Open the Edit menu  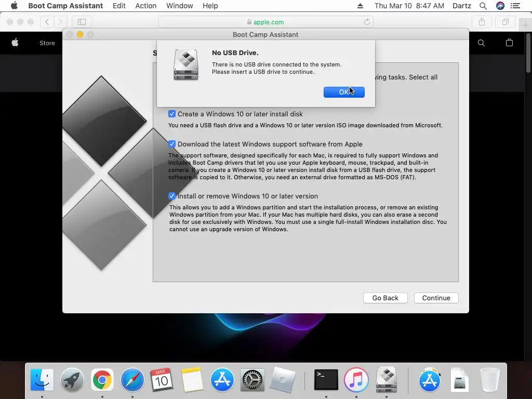tap(119, 6)
